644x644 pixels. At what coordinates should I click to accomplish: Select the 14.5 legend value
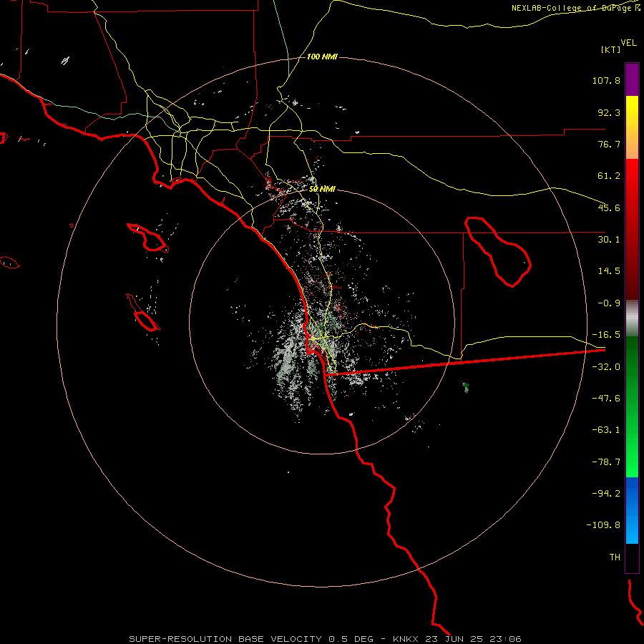point(609,271)
